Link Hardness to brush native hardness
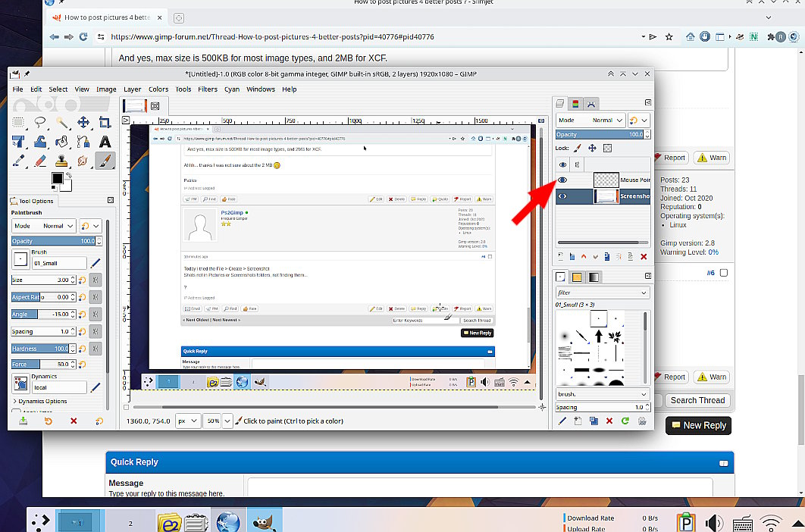Screen dimensions: 805x532 95,349
